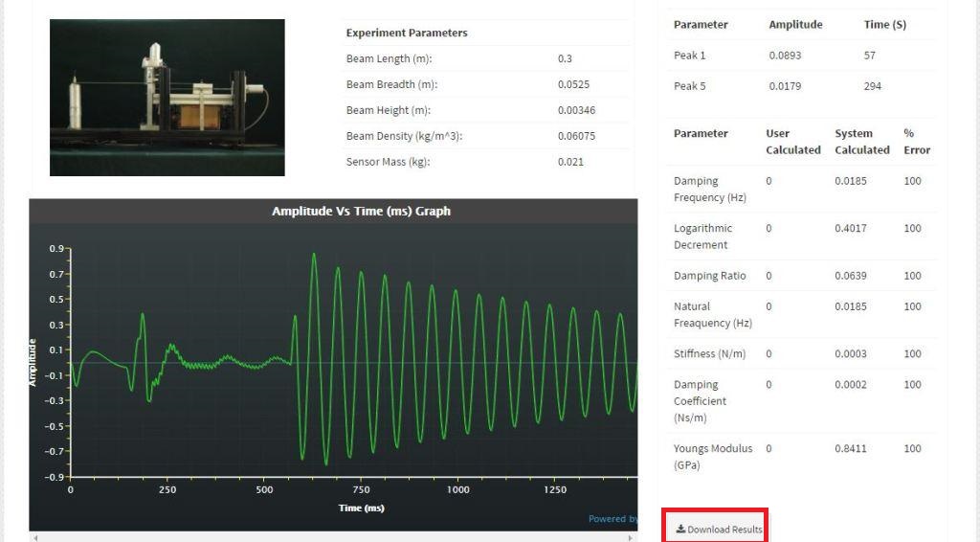Select Logarithmic Decrement system value 0.4017

tap(851, 228)
